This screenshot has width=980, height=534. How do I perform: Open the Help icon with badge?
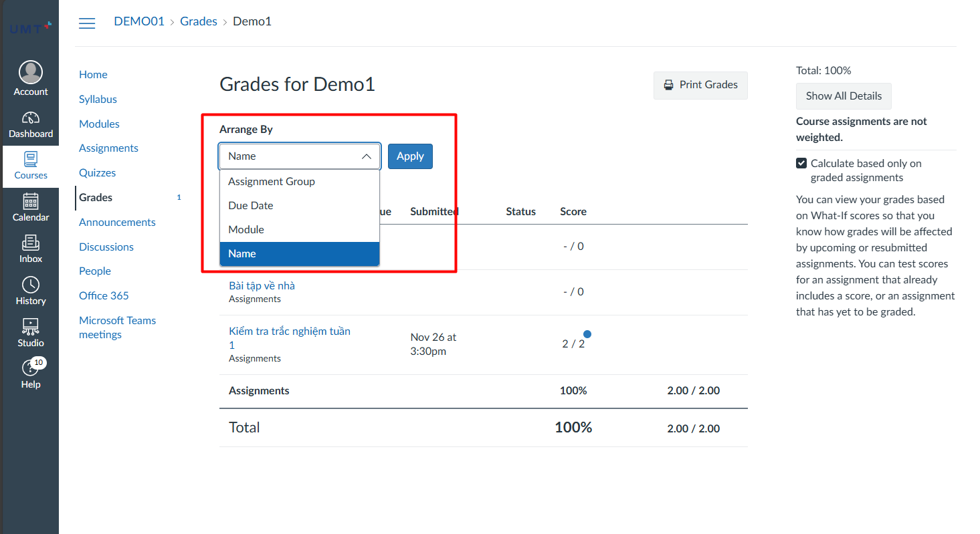pos(31,368)
